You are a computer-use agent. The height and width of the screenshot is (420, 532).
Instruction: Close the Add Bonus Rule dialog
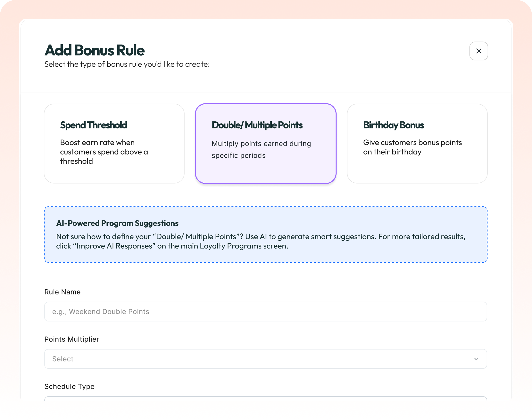tap(478, 51)
